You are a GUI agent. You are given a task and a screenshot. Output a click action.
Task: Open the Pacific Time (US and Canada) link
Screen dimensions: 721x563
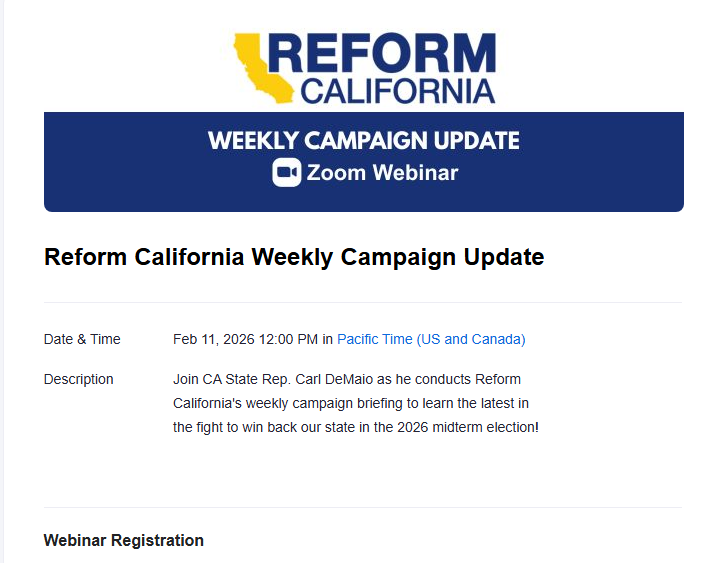coord(431,339)
